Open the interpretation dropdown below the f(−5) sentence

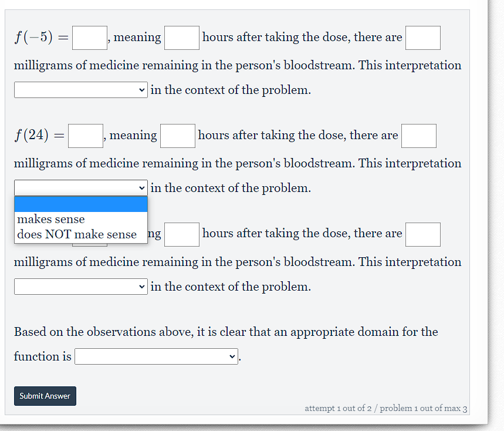tap(81, 90)
